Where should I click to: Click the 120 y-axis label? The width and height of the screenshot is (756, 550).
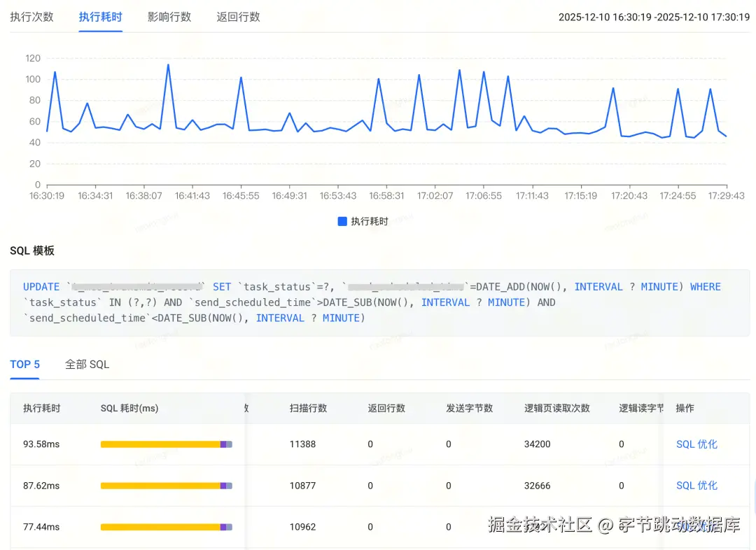33,58
